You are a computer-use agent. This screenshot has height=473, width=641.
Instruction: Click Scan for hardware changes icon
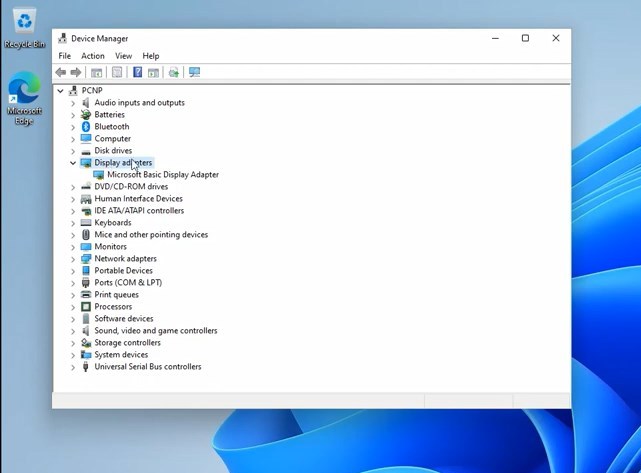pyautogui.click(x=195, y=72)
